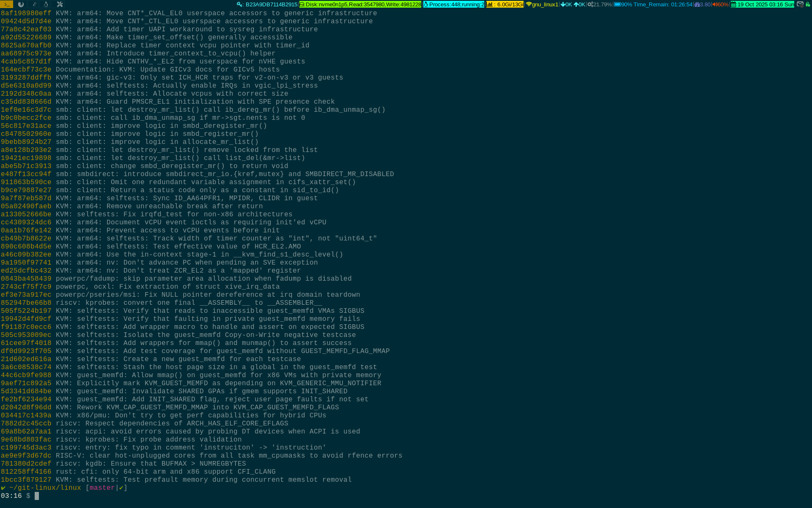
Task: Click the green lock tray icon
Action: point(808,4)
